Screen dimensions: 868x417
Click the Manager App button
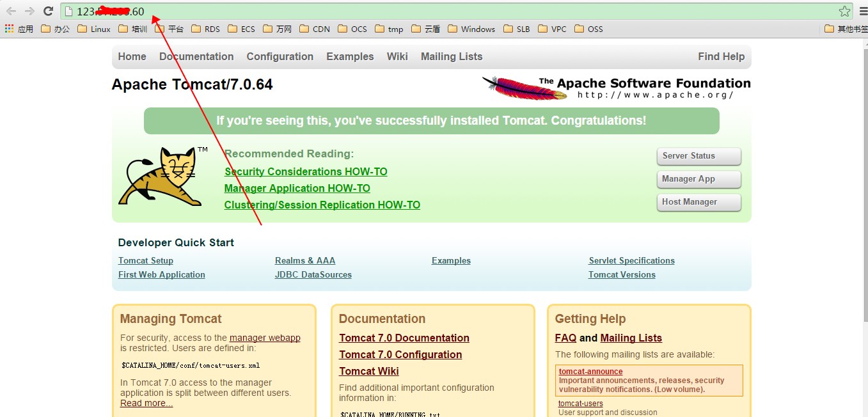point(698,179)
